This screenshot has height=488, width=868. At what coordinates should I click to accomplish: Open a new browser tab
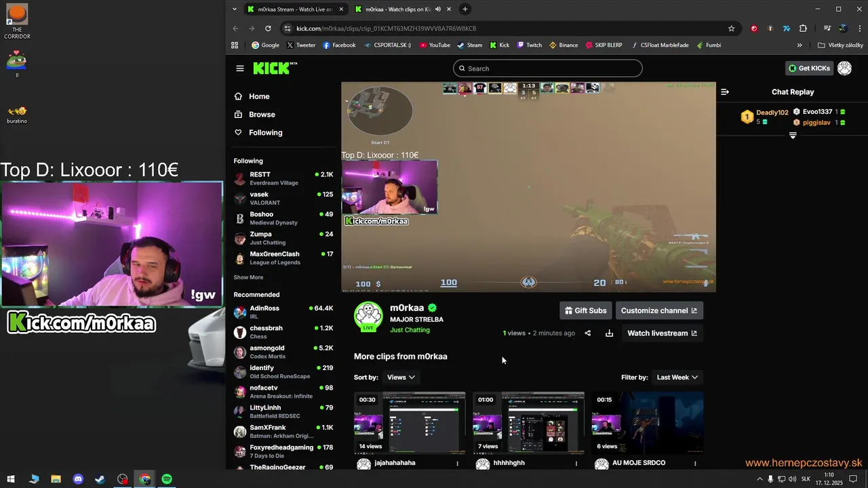[465, 9]
